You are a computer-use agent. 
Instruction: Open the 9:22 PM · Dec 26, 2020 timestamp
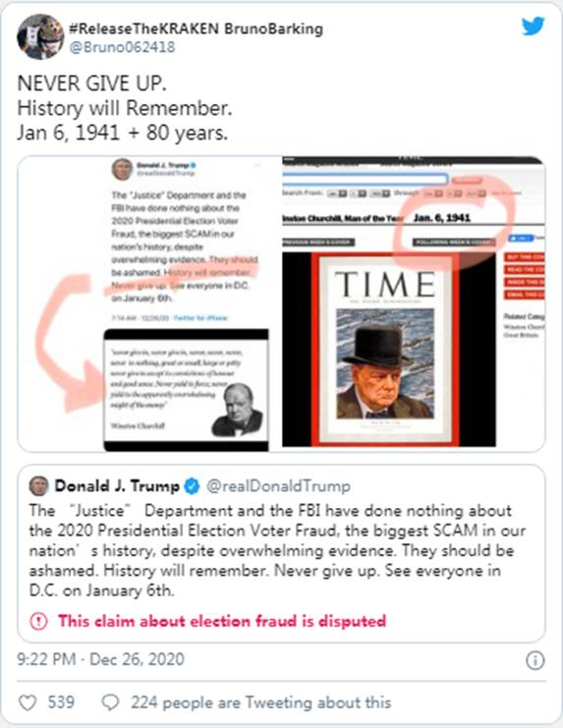pyautogui.click(x=101, y=659)
